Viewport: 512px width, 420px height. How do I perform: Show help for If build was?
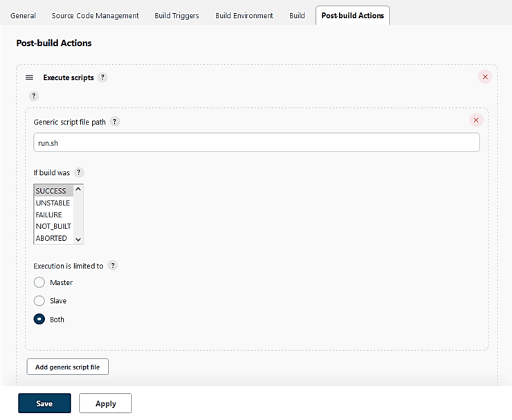(x=79, y=172)
